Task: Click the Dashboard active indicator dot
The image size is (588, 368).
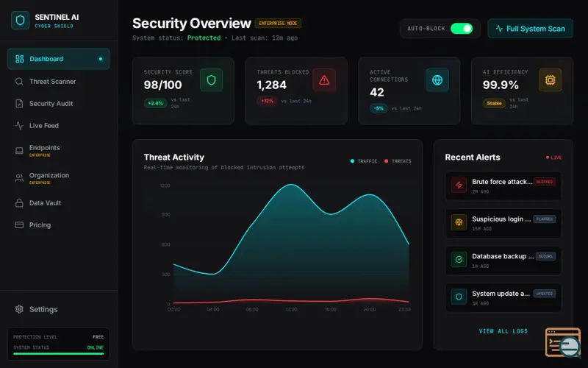Action: (x=100, y=59)
